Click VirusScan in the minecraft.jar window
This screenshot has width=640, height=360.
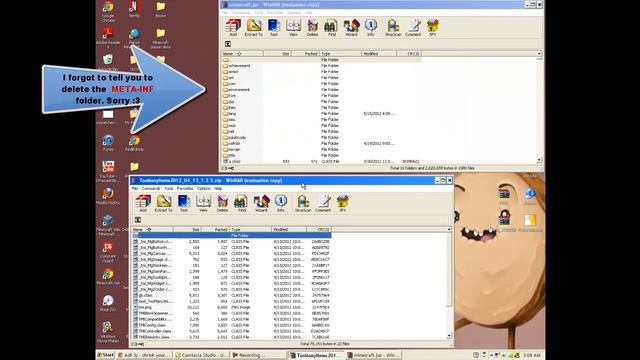[x=393, y=28]
